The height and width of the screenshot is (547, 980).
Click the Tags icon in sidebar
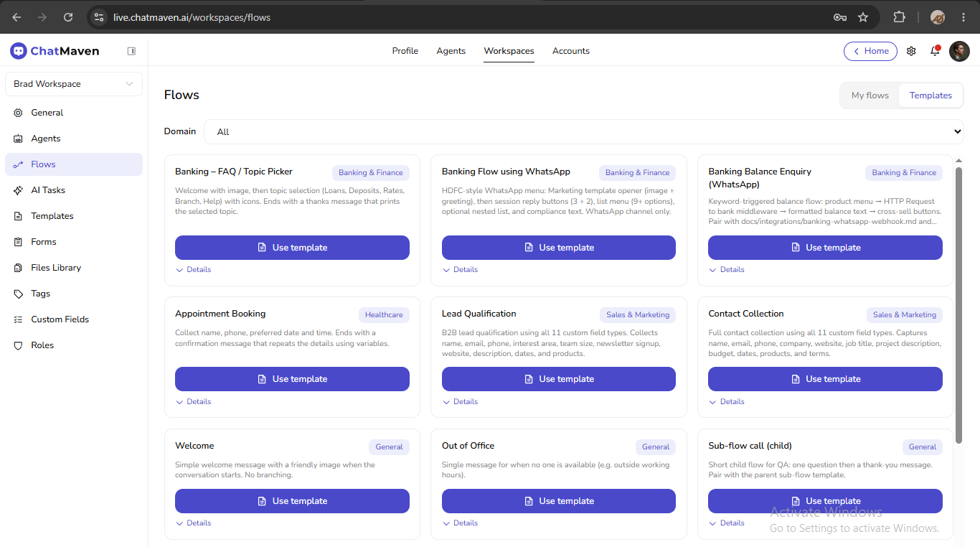pyautogui.click(x=18, y=294)
